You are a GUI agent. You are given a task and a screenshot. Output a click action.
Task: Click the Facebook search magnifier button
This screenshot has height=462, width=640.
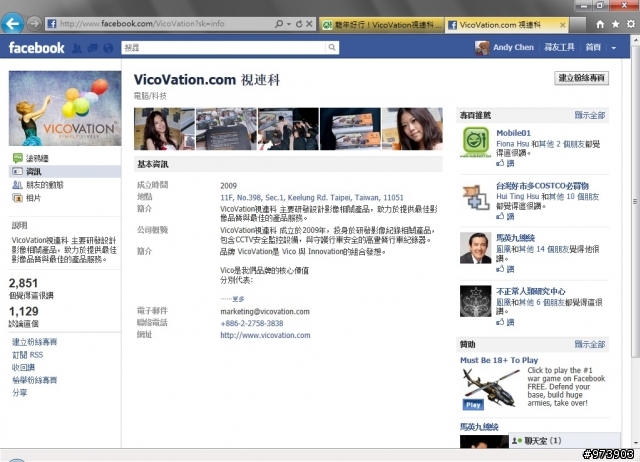(332, 48)
